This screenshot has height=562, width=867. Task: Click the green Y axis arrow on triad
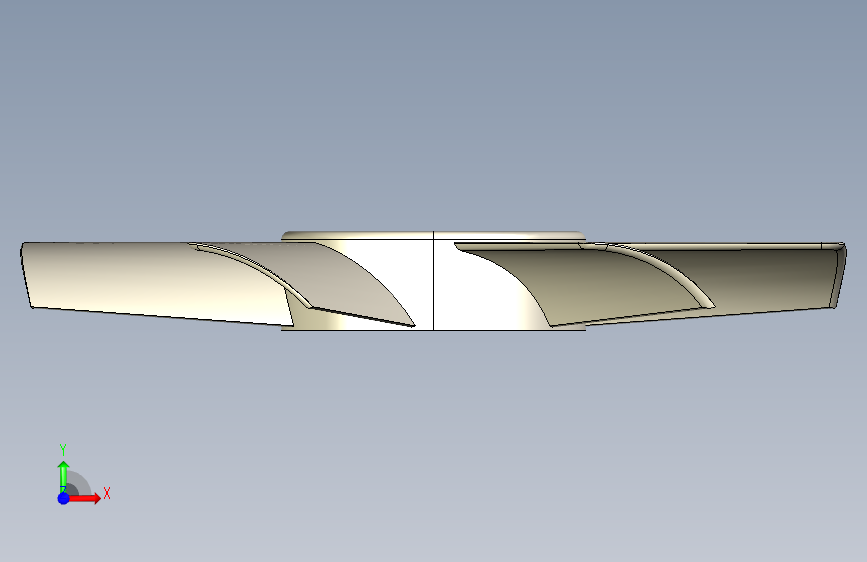(x=64, y=476)
